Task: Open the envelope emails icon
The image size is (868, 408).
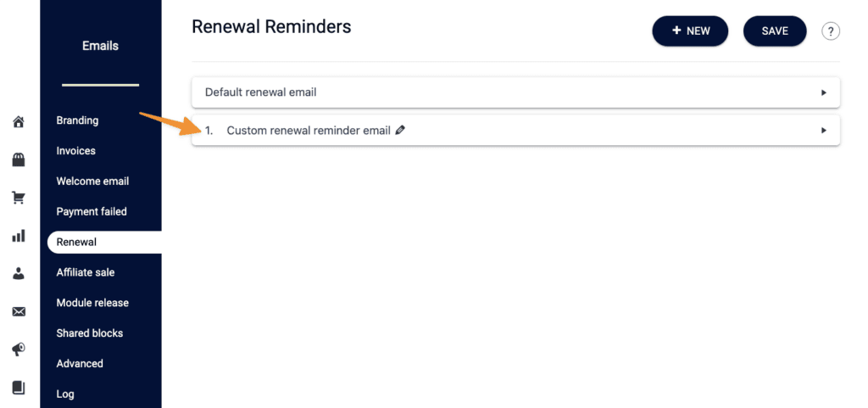Action: tap(19, 311)
